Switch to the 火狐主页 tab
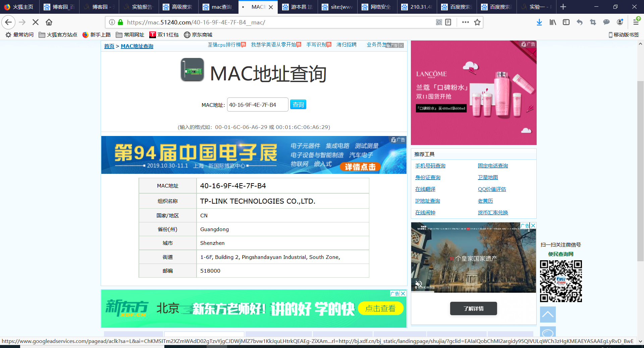The height and width of the screenshot is (348, 644). (19, 7)
